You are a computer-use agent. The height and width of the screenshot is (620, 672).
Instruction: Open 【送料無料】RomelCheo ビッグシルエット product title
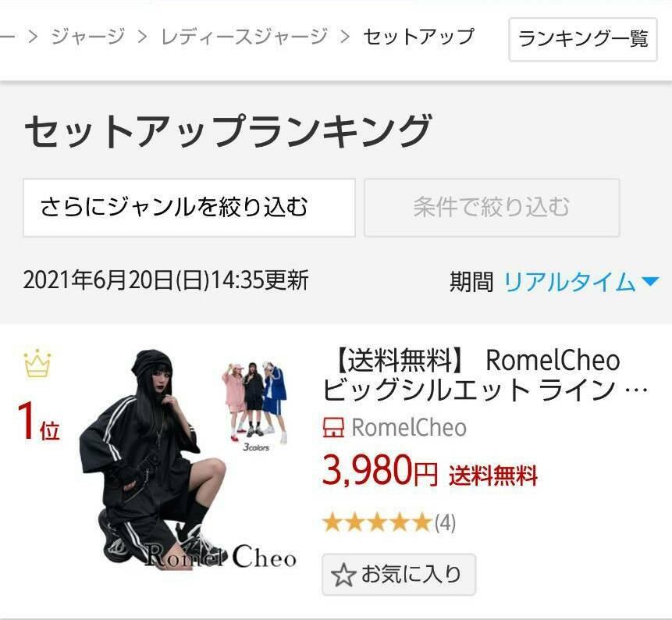(x=484, y=375)
